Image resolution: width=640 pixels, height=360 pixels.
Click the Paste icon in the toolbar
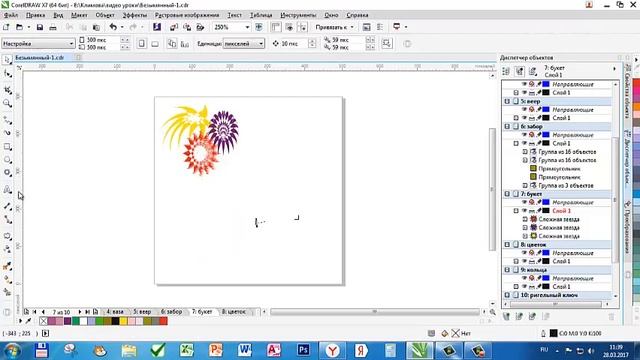pyautogui.click(x=96, y=27)
